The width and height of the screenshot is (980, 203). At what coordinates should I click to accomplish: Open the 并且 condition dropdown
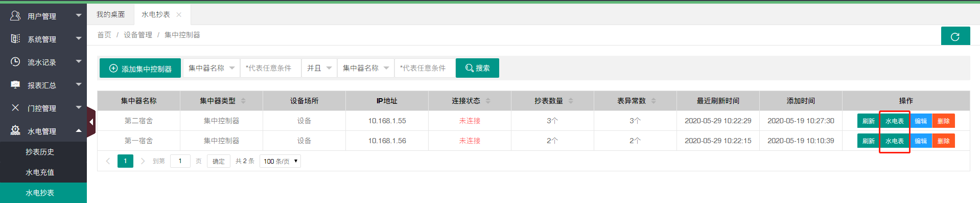tap(319, 68)
